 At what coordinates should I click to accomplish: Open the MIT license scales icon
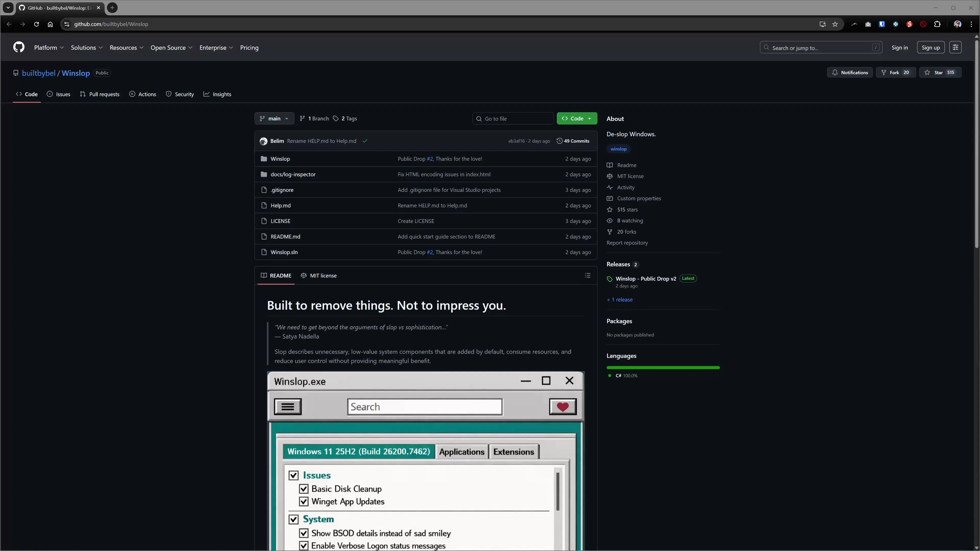609,176
